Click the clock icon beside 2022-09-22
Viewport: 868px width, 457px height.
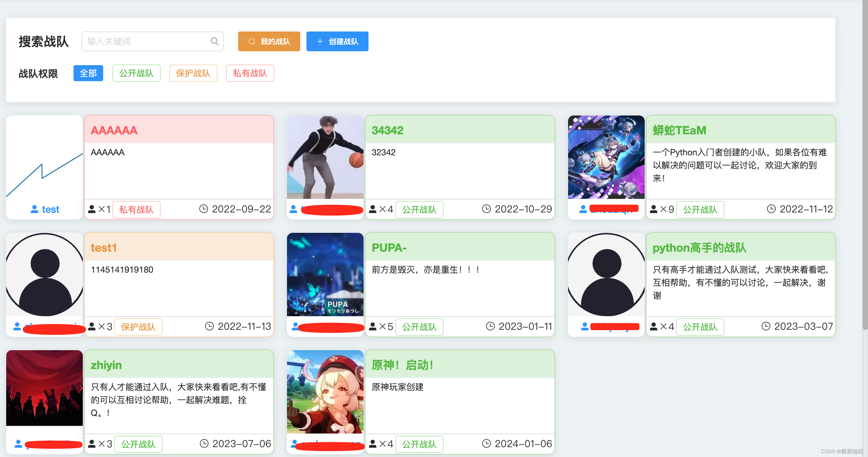[x=204, y=209]
